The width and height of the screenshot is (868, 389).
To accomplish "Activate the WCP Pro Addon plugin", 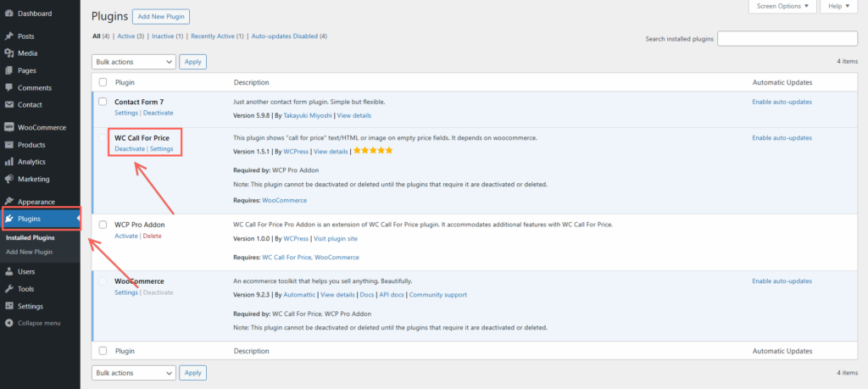I will [x=126, y=236].
